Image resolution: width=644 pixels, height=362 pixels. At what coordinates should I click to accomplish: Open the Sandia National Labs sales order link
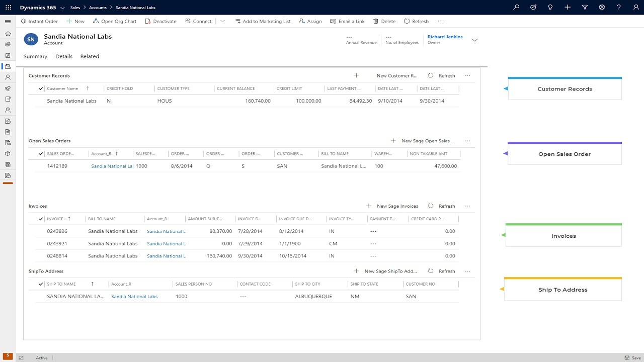tap(112, 166)
